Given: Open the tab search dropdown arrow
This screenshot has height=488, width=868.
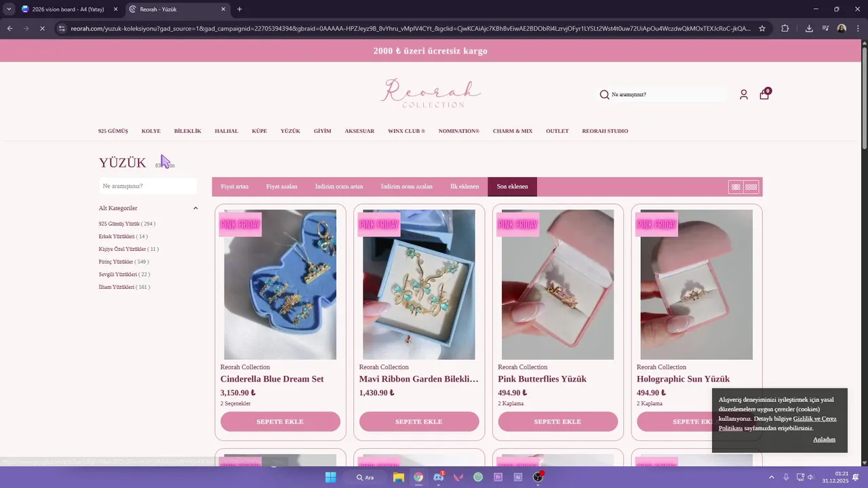Looking at the screenshot, I should pos(9,9).
